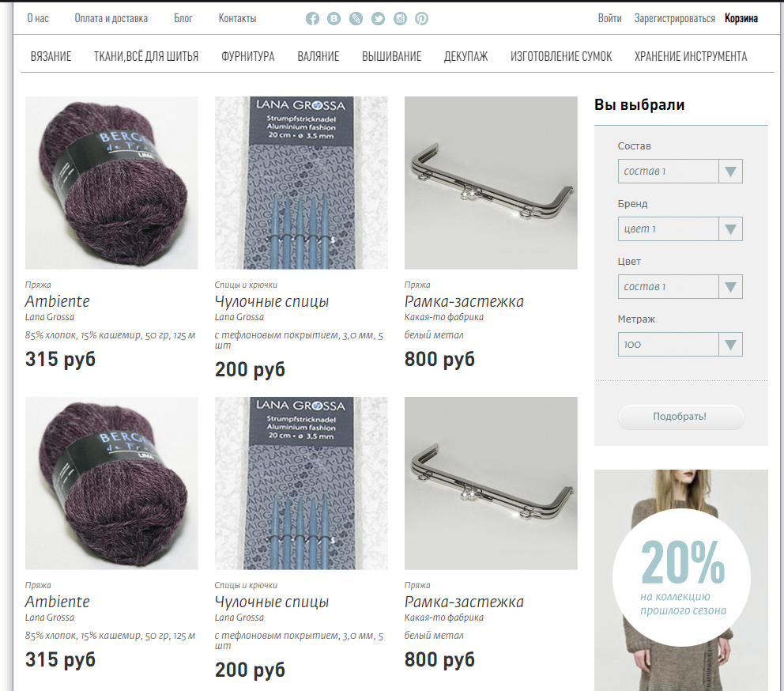Click the Подобрать! button

point(680,417)
